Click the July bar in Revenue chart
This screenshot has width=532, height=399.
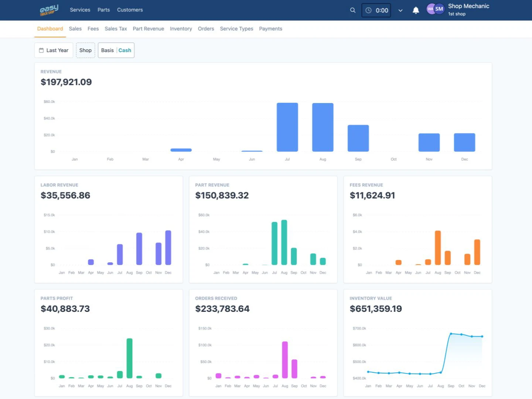[x=287, y=127]
